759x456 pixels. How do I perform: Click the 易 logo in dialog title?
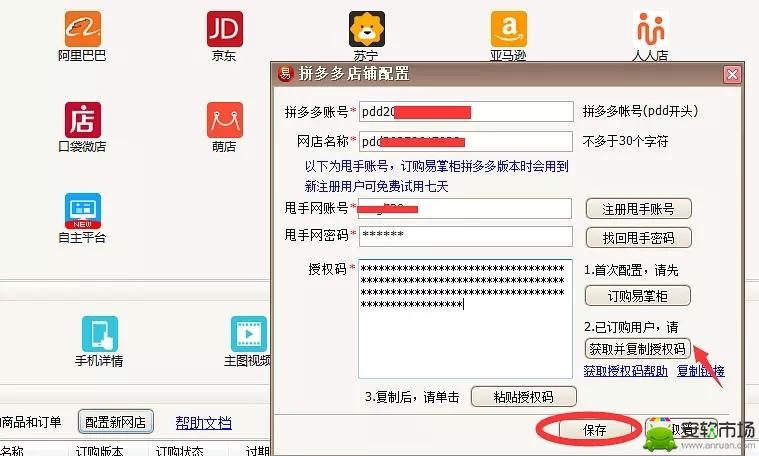[285, 74]
